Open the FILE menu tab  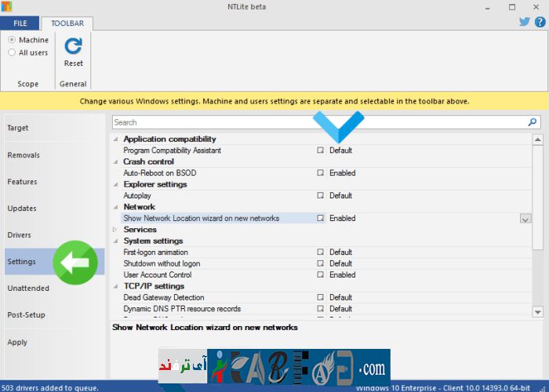[20, 24]
